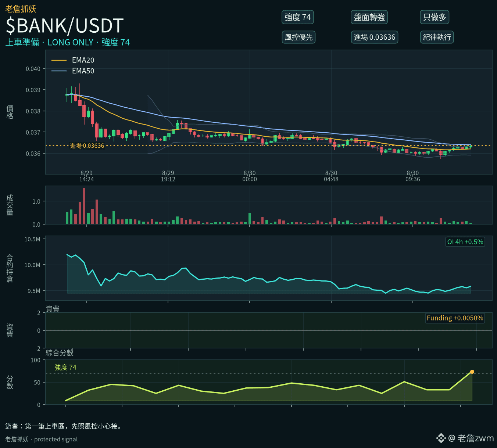Click the $BANK/USDT title

(65, 26)
